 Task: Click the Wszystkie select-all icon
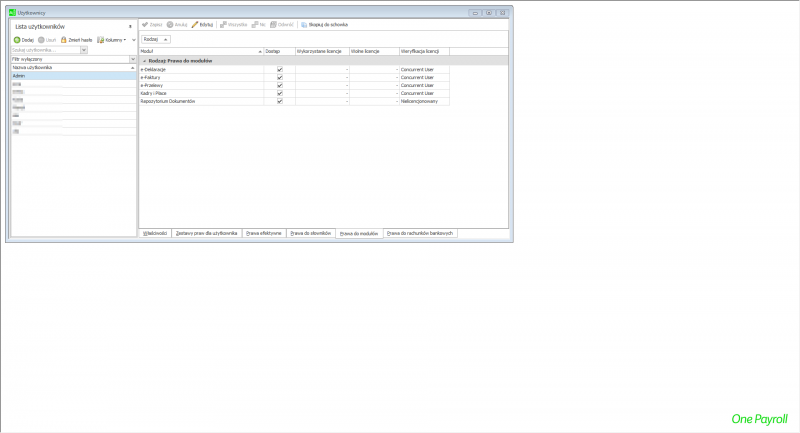click(x=223, y=24)
